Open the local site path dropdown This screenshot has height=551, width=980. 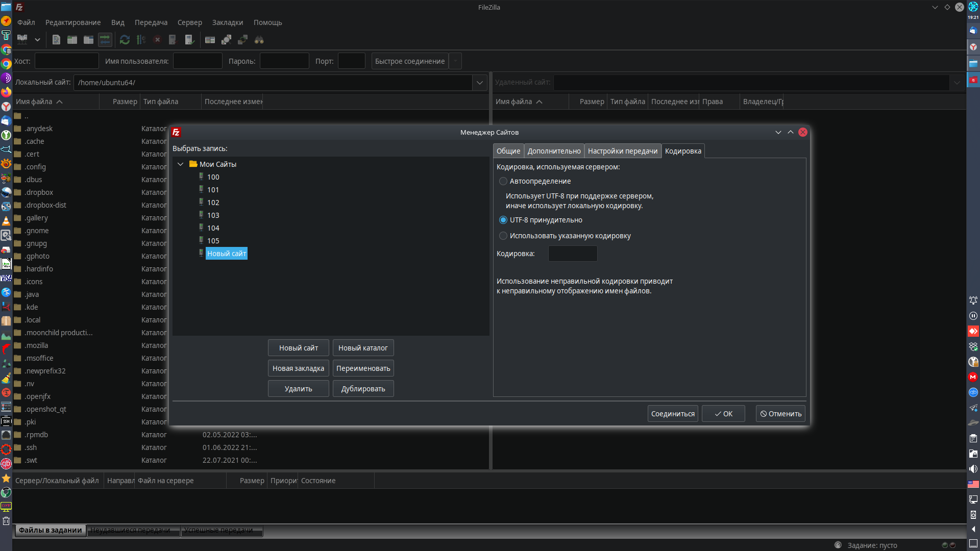(480, 83)
